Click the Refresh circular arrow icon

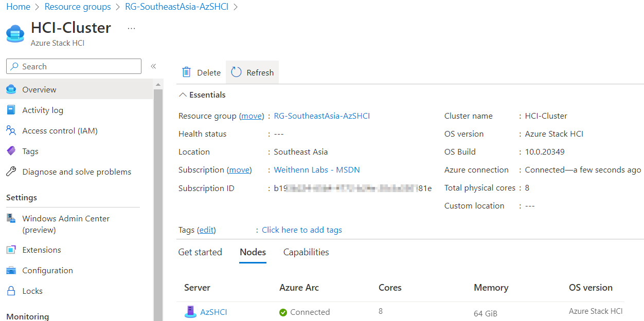coord(236,72)
